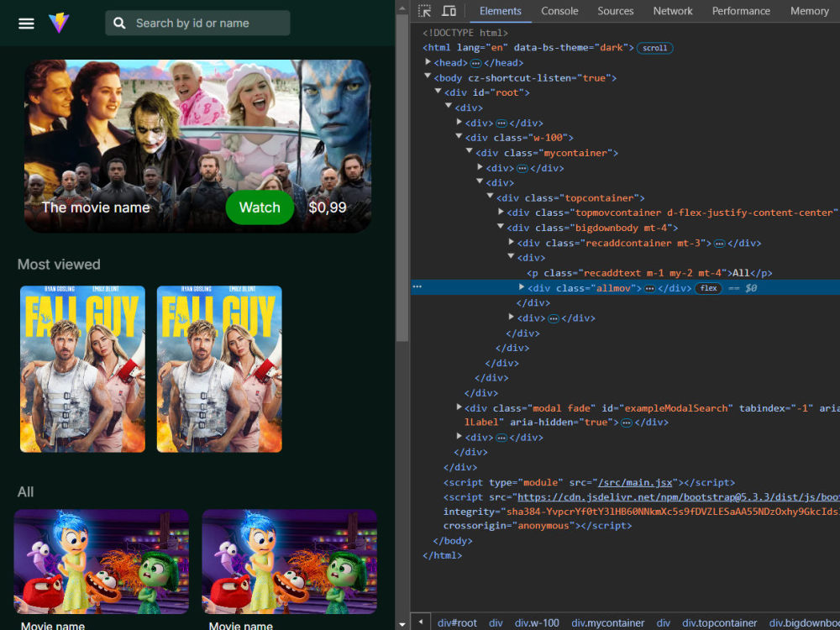840x630 pixels.
Task: Select the html lang="en" element row
Action: click(528, 48)
